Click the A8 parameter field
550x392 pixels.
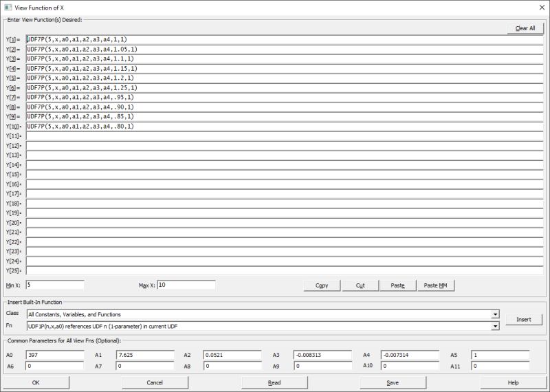pos(232,366)
